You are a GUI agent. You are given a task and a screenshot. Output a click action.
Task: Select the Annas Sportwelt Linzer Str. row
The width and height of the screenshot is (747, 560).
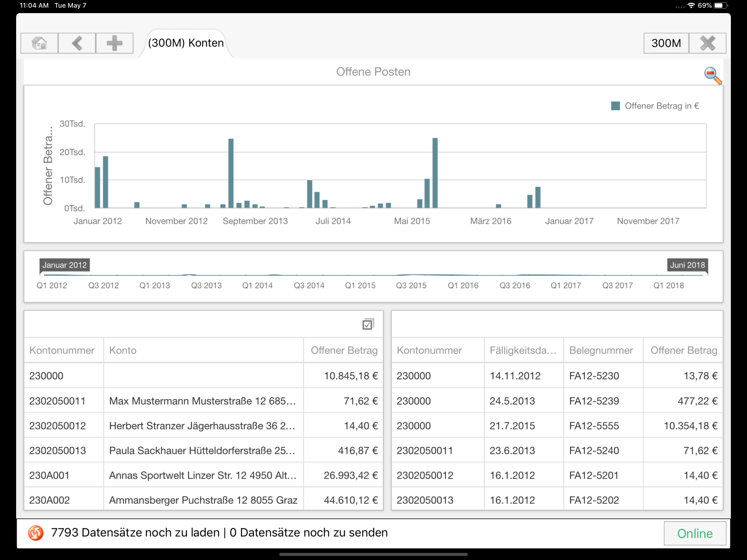click(x=203, y=475)
